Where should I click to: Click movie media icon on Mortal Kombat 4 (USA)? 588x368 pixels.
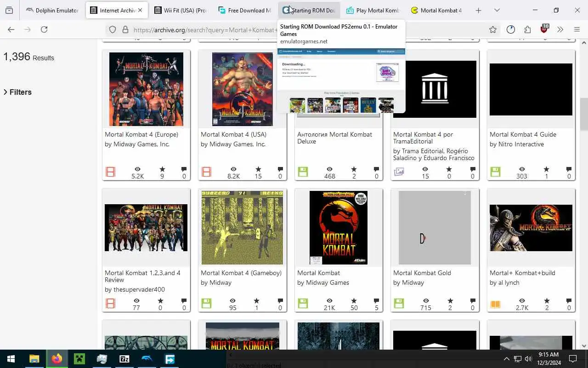point(206,172)
